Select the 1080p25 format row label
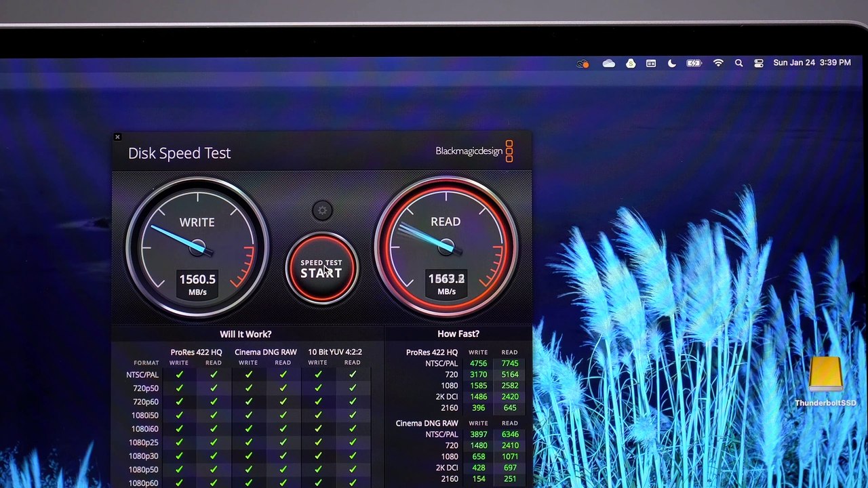 coord(144,443)
